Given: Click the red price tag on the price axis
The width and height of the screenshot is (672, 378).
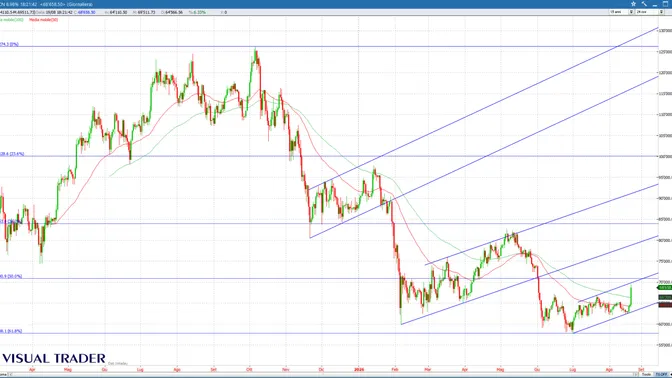Looking at the screenshot, I should coord(665,305).
